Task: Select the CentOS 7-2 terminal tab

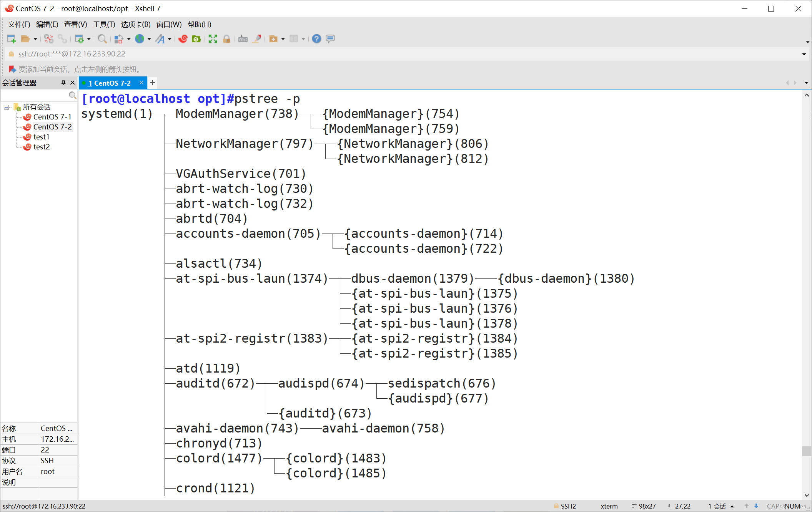Action: point(109,83)
